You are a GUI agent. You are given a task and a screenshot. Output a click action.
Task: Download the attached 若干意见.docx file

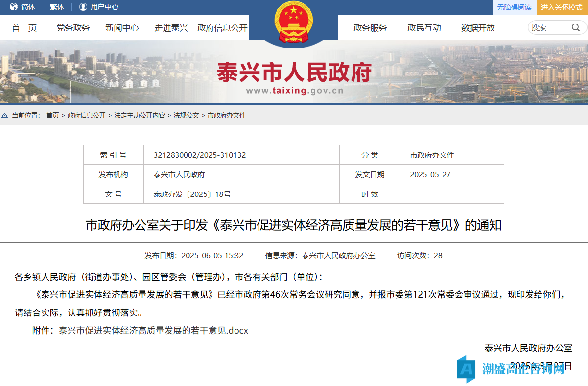[x=153, y=331]
